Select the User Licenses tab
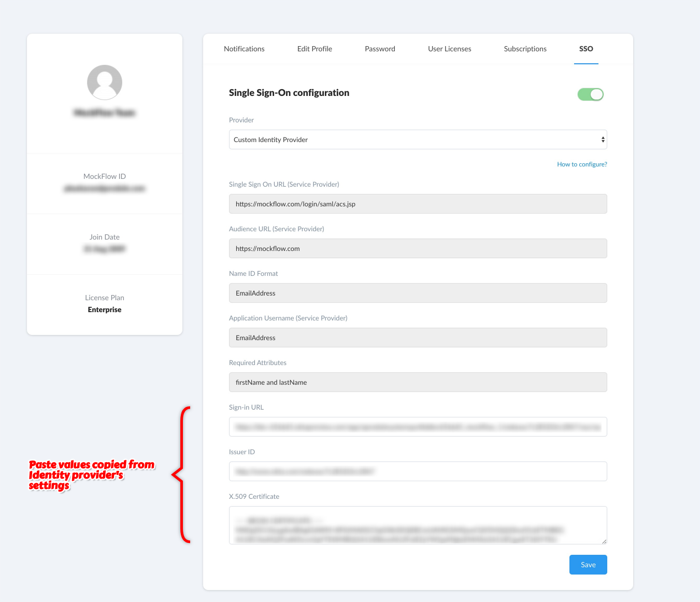Viewport: 700px width, 602px height. click(x=449, y=49)
